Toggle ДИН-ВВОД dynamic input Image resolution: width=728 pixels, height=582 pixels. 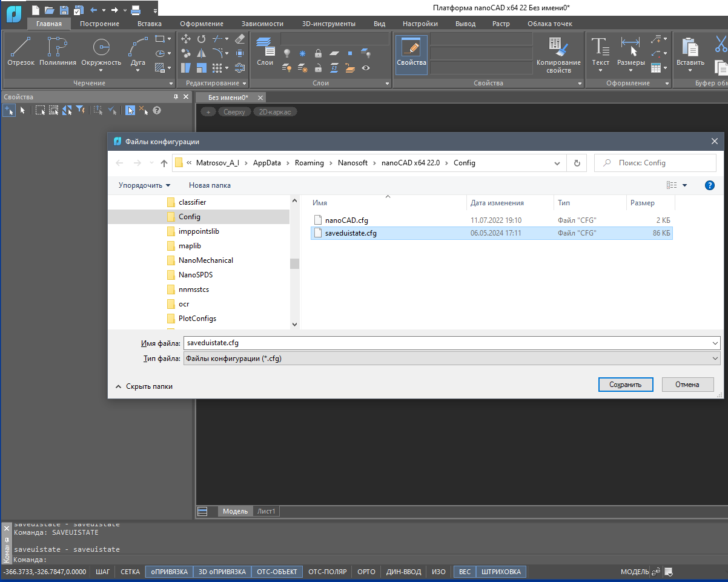click(x=403, y=572)
